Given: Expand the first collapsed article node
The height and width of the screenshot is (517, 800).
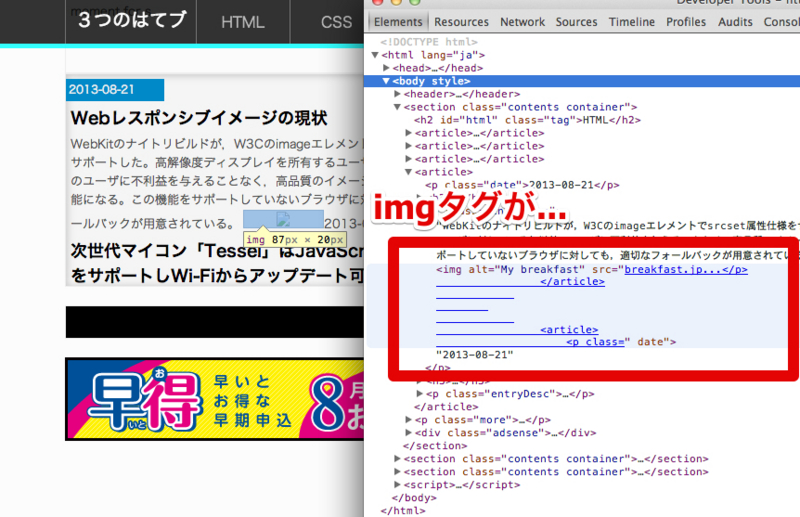Looking at the screenshot, I should (409, 133).
